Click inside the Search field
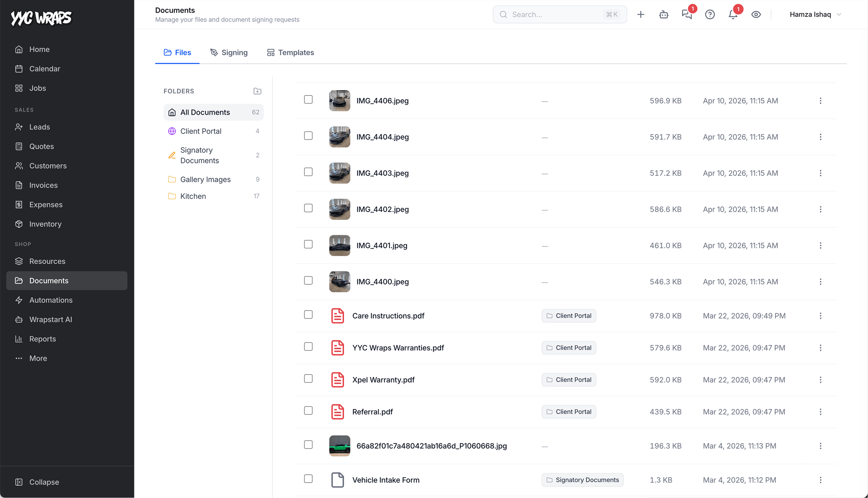 click(x=560, y=14)
